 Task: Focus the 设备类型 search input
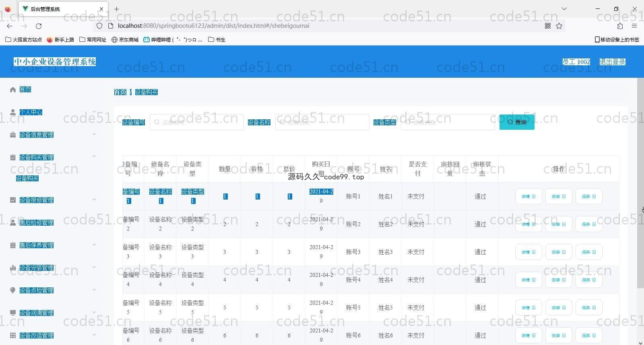click(x=448, y=122)
